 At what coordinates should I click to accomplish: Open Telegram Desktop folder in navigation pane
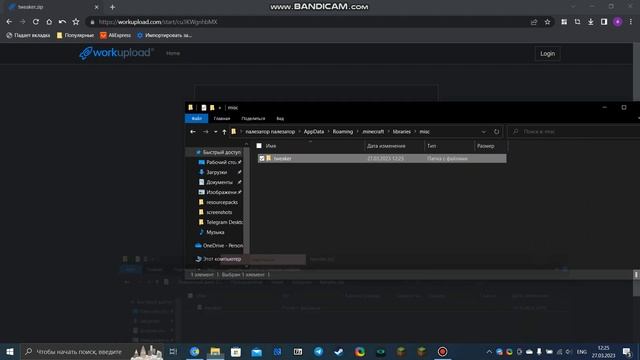(220, 222)
